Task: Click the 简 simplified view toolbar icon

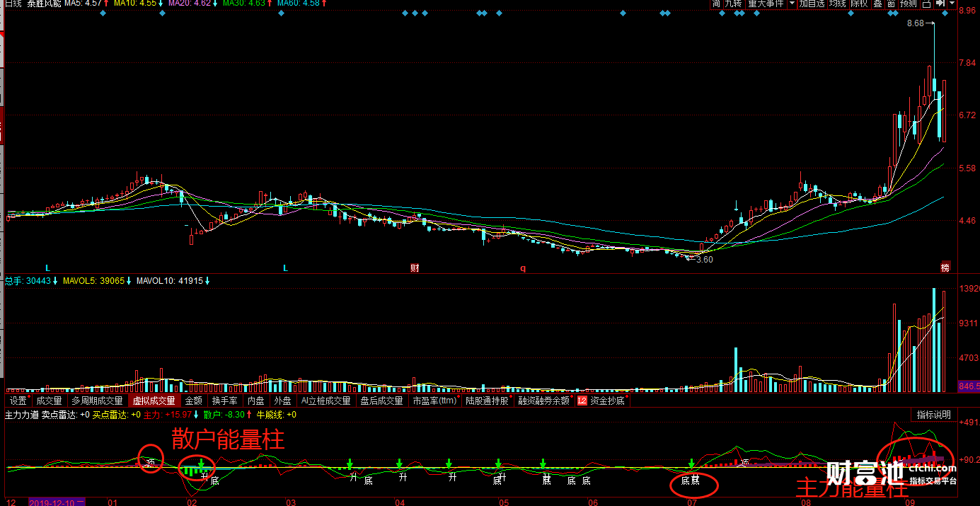Action: [x=716, y=3]
